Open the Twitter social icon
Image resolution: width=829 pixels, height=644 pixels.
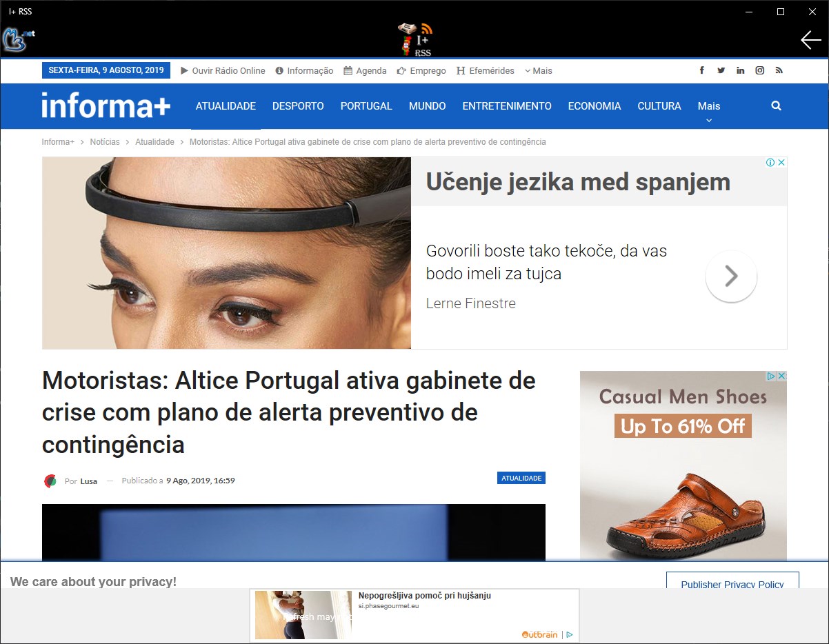click(x=721, y=70)
